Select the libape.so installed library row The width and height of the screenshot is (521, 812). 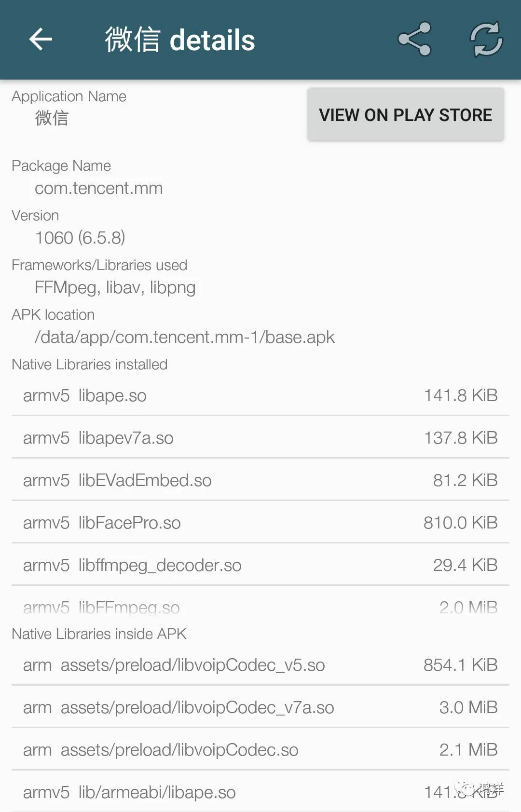[x=260, y=395]
